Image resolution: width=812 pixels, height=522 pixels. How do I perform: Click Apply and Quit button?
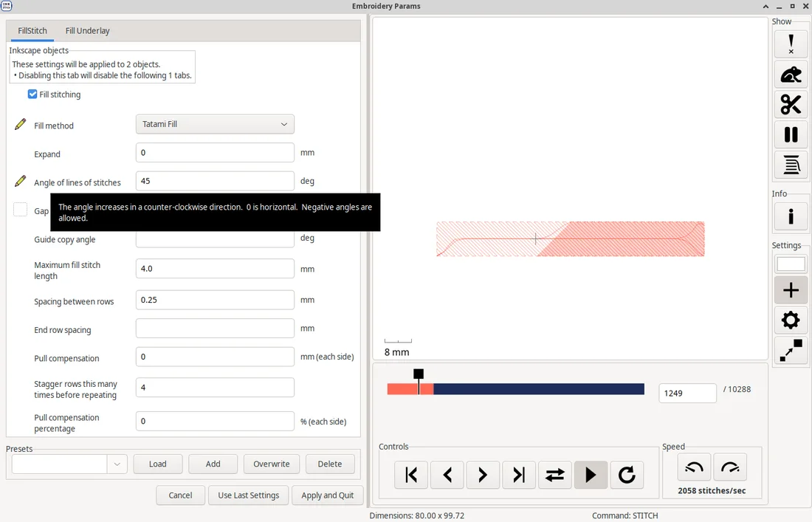point(327,495)
